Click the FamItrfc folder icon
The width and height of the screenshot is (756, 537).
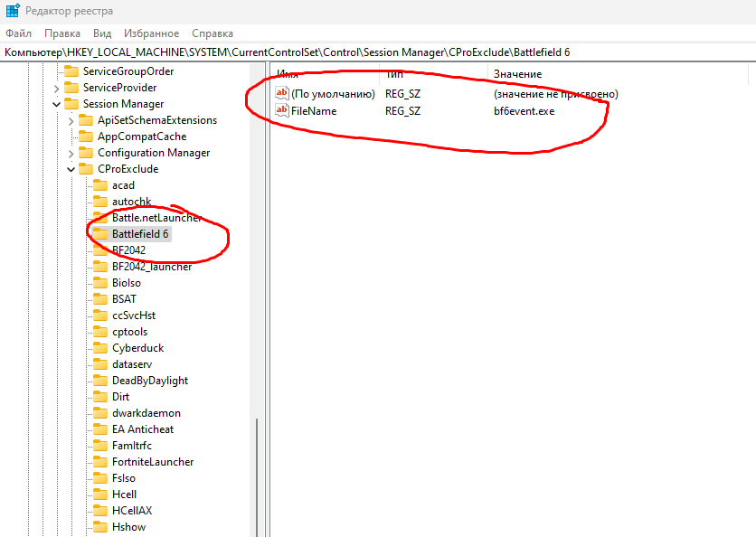[x=100, y=446]
